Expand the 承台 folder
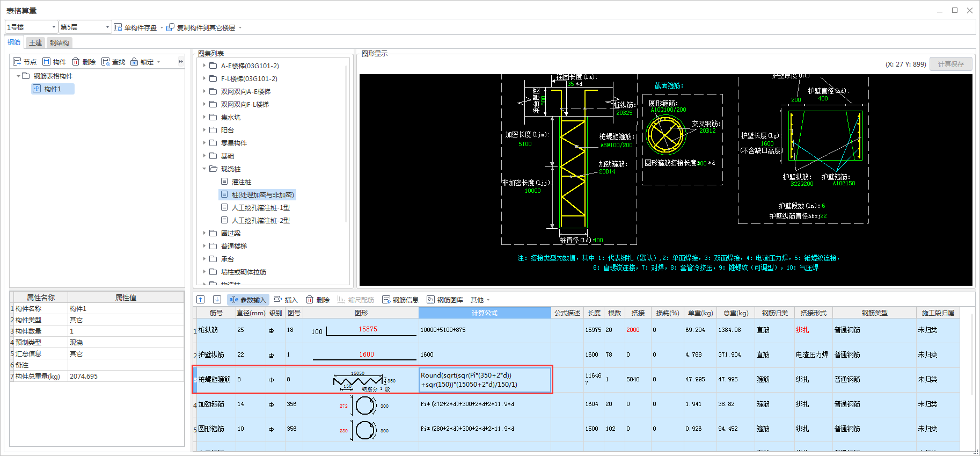 [x=204, y=259]
